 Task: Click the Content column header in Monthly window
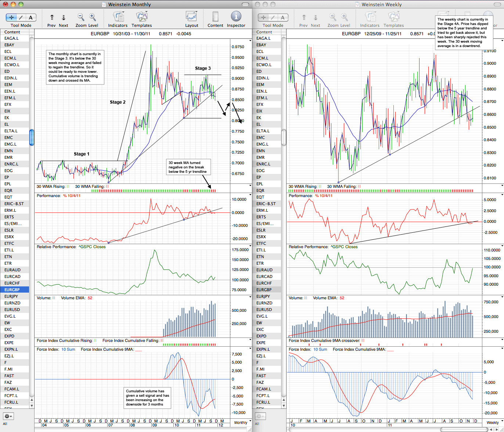click(x=15, y=32)
